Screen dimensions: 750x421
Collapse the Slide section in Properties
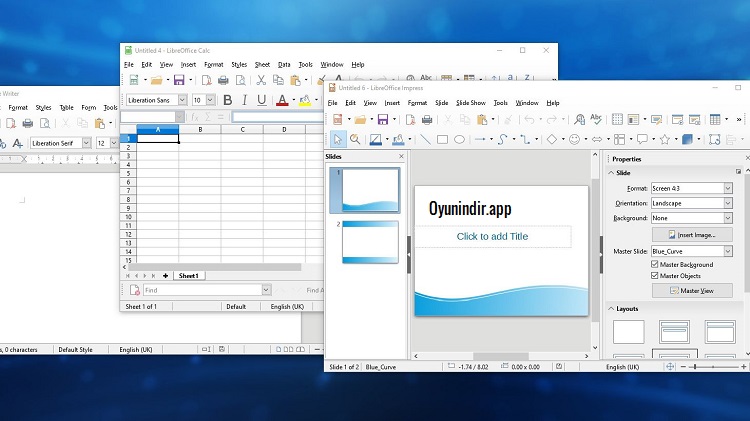coord(611,173)
